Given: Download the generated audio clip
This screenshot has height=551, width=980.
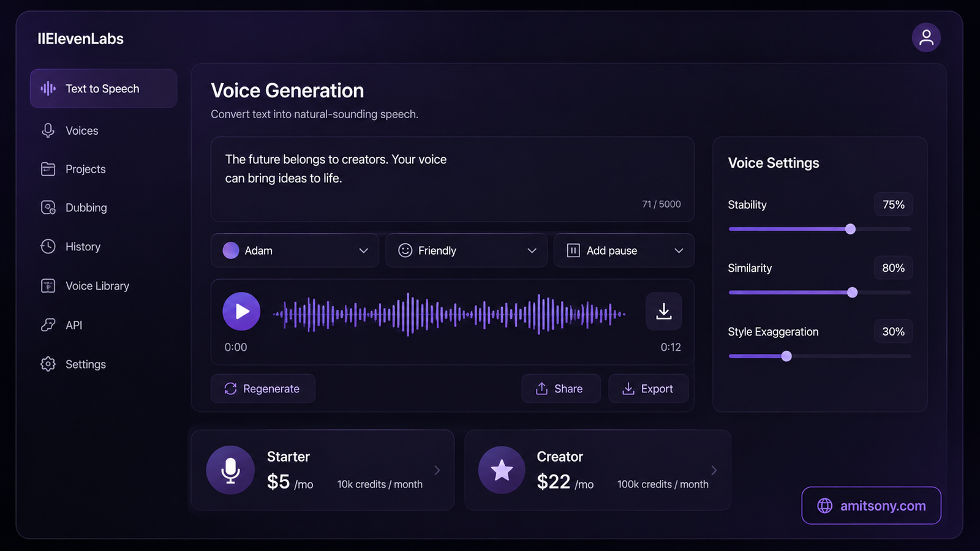Looking at the screenshot, I should coord(663,311).
